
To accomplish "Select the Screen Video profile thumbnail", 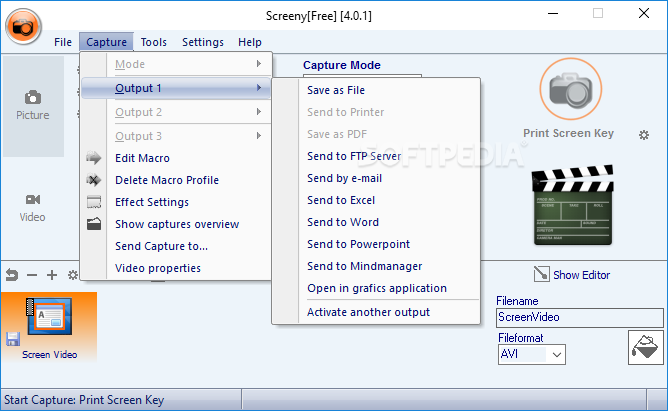I will pos(49,327).
